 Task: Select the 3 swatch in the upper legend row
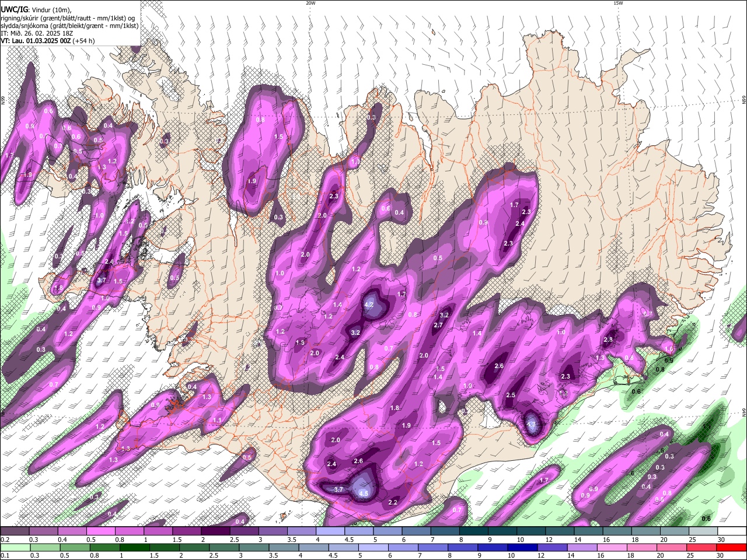click(273, 531)
